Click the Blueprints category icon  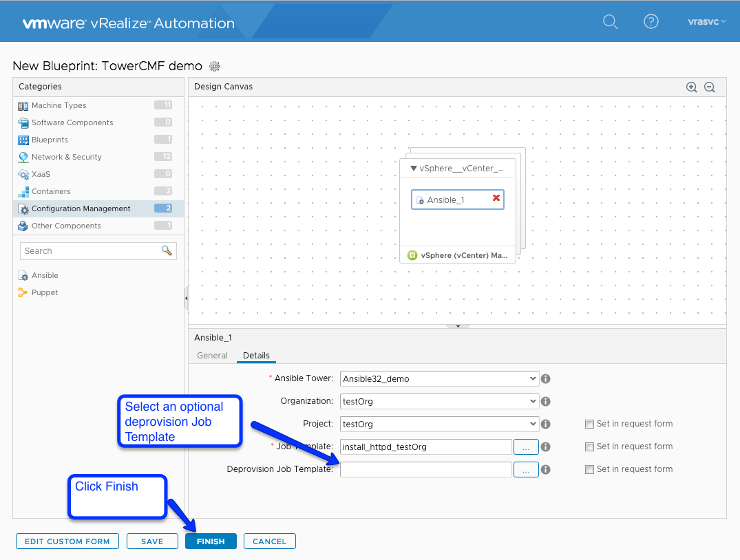click(x=23, y=140)
